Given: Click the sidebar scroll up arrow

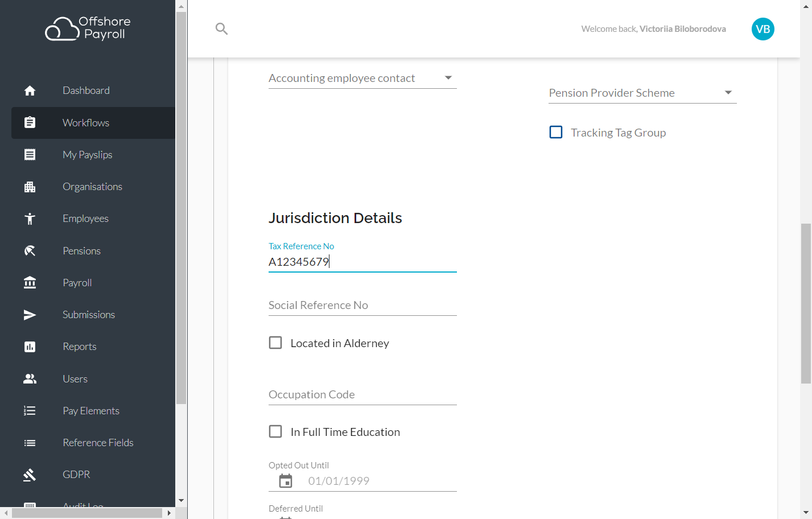Looking at the screenshot, I should click(181, 7).
